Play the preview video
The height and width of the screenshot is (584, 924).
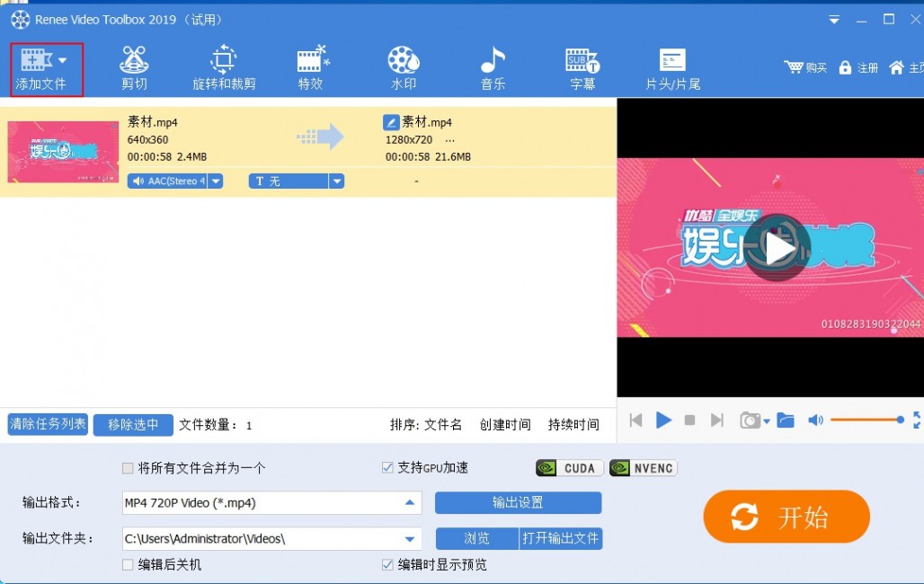[663, 420]
